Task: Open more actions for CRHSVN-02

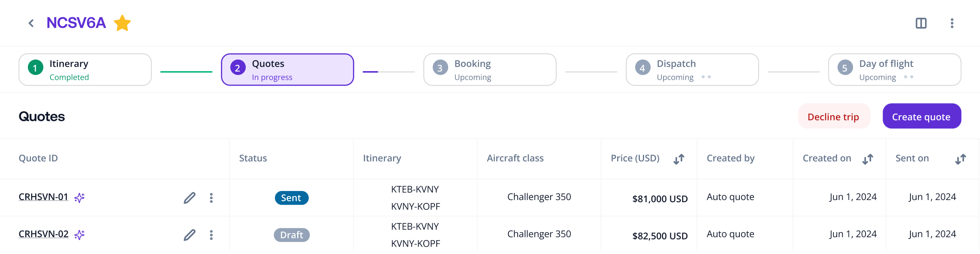Action: point(211,235)
